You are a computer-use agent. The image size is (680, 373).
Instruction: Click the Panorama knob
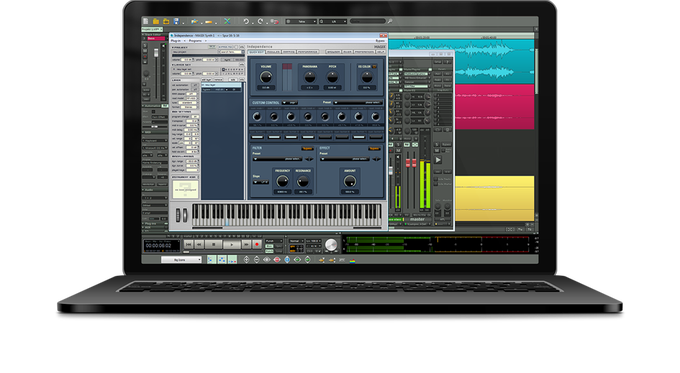pyautogui.click(x=310, y=77)
